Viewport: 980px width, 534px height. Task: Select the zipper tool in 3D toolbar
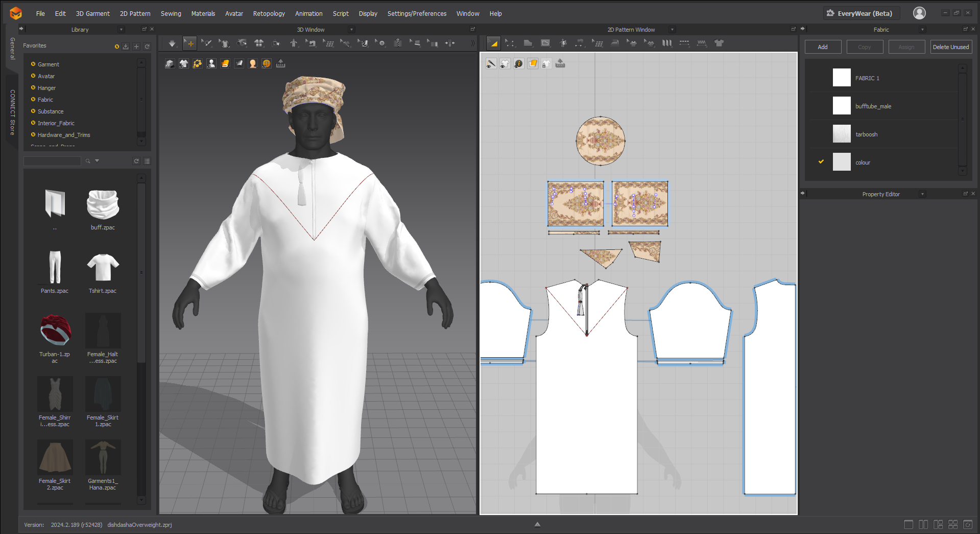click(x=397, y=43)
